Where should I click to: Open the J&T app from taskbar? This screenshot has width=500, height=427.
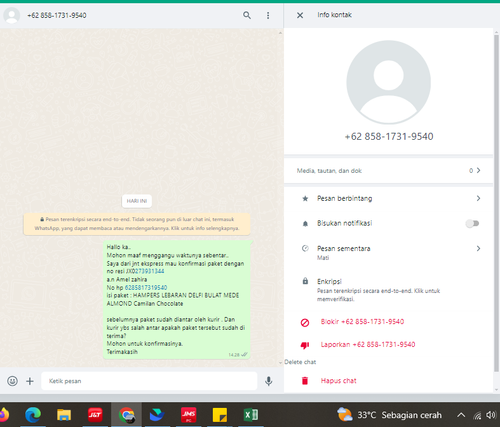click(95, 415)
